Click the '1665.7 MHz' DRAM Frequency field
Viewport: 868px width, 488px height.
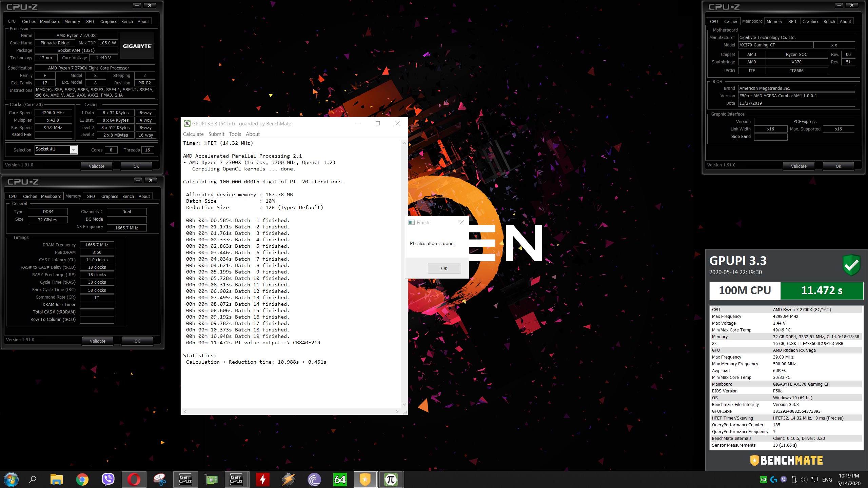pos(97,245)
